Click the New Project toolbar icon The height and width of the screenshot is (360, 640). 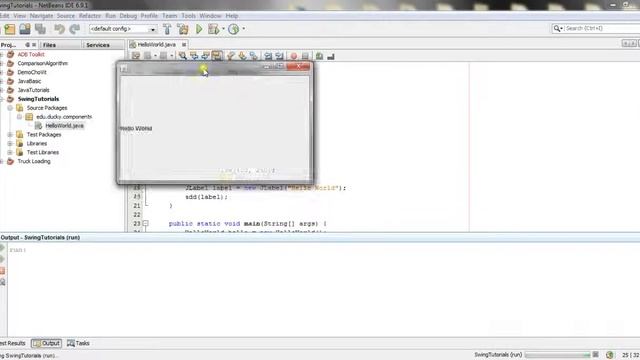[10, 29]
